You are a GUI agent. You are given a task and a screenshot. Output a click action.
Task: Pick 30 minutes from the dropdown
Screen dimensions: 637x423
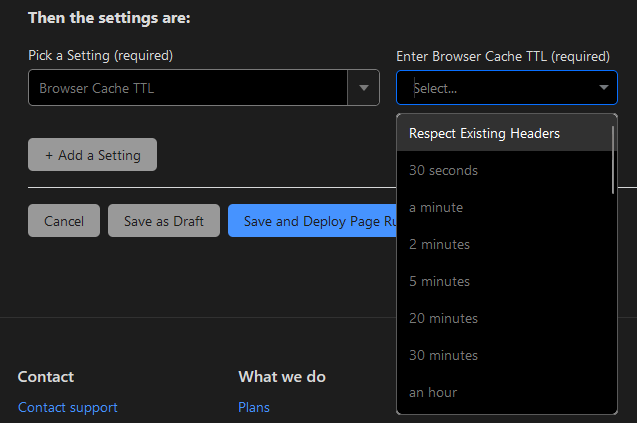[443, 355]
